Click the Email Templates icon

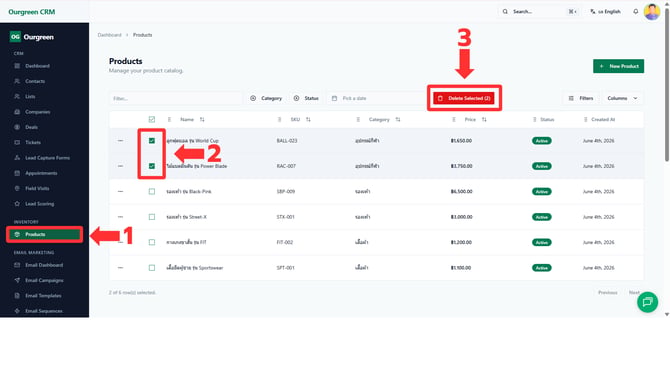[x=17, y=296]
